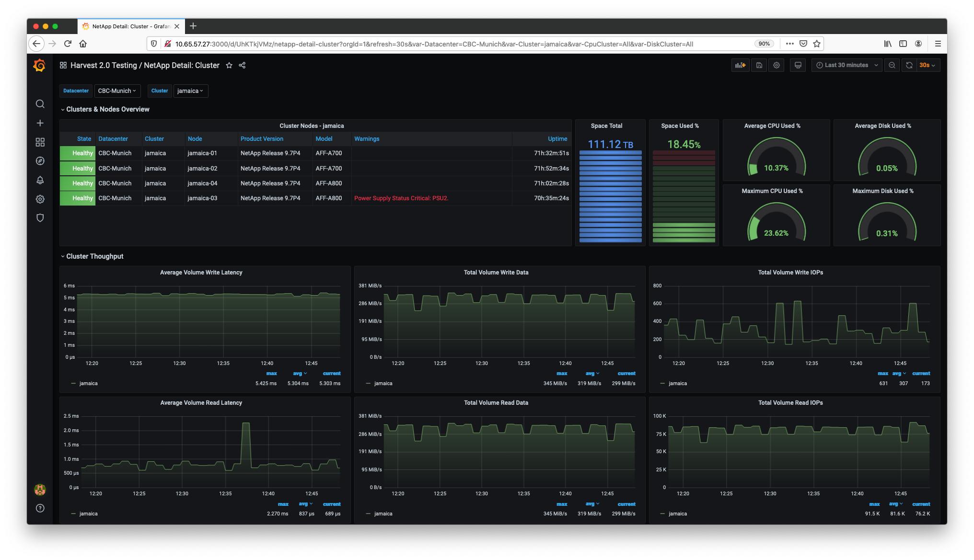Click the Space Used % bar gauge

[x=684, y=196]
